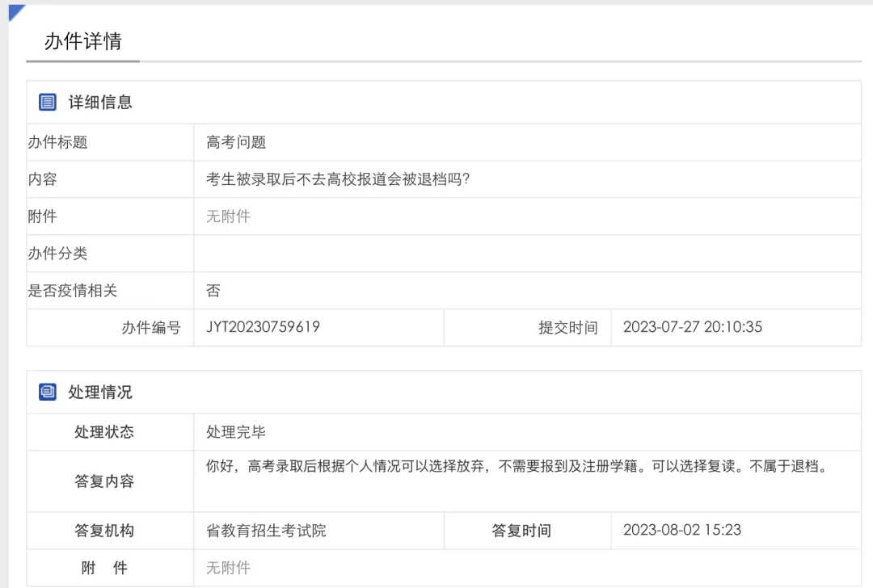Click the 处理完毕 status value

(x=236, y=432)
